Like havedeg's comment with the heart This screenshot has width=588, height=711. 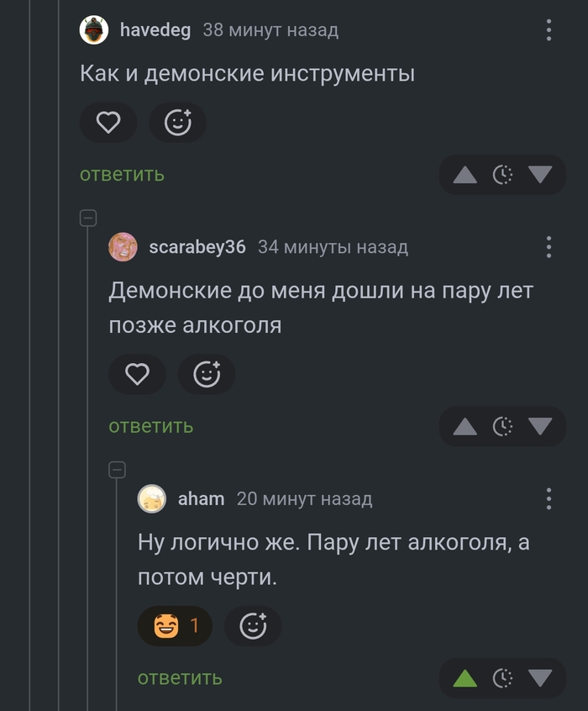tap(108, 124)
